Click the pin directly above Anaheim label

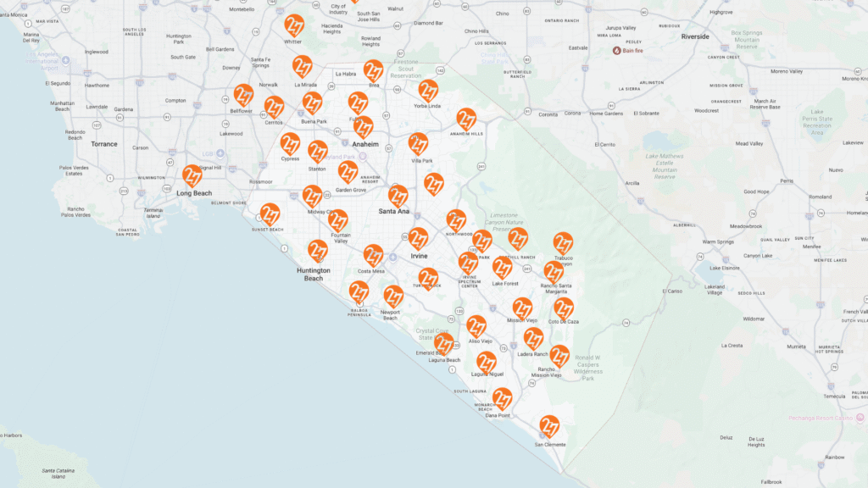pyautogui.click(x=363, y=127)
